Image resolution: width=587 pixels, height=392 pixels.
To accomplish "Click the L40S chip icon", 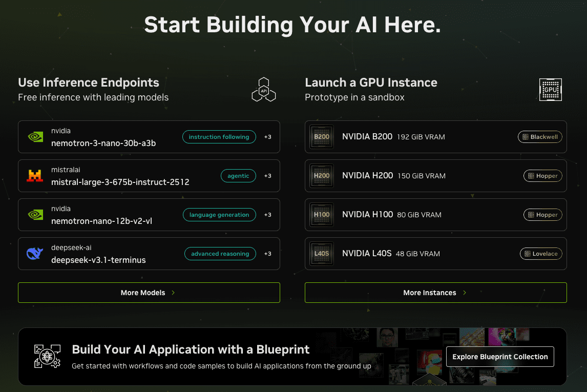I will click(x=321, y=253).
